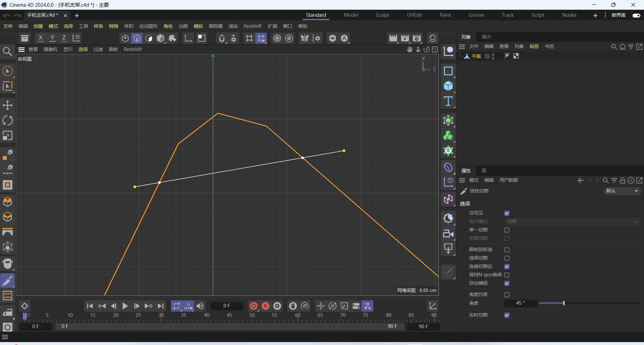Add a Camera object
Screen dimensions: 644x345
coord(448,234)
